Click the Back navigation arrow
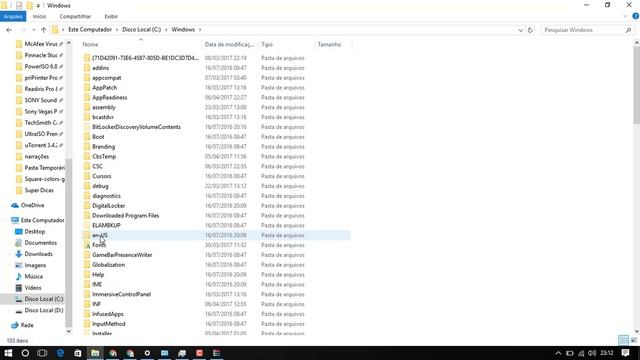 click(9, 30)
